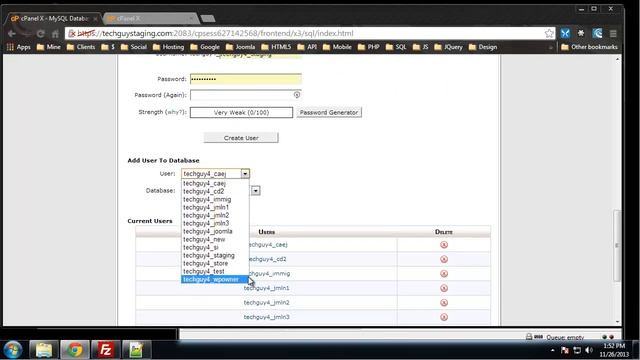Go to the browser Home page
This screenshot has height=360, width=640.
point(55,34)
